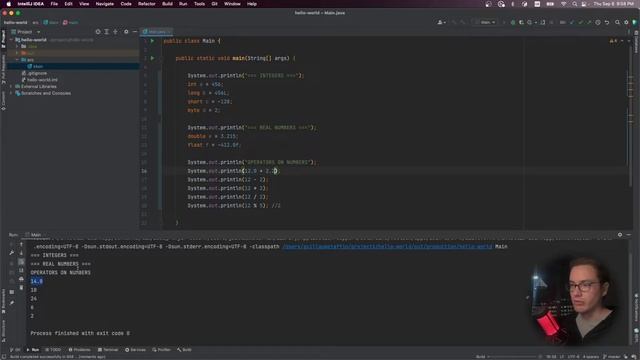Click the Rollback undo arrow icon
The height and width of the screenshot is (360, 640).
(x=607, y=22)
